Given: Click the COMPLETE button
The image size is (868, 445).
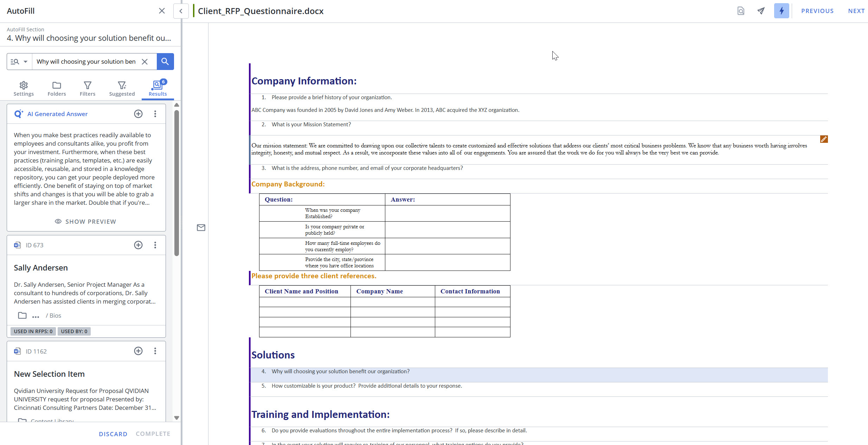Looking at the screenshot, I should pos(153,434).
